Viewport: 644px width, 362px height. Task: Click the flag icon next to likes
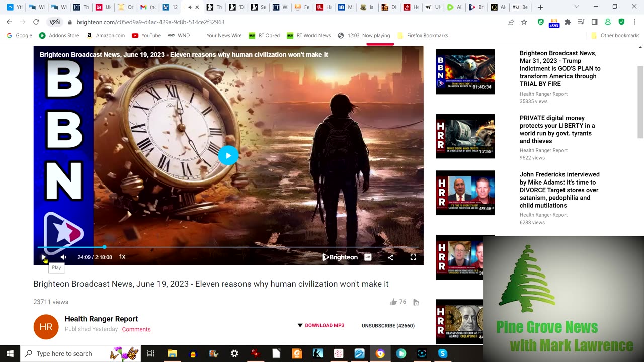coord(416,302)
